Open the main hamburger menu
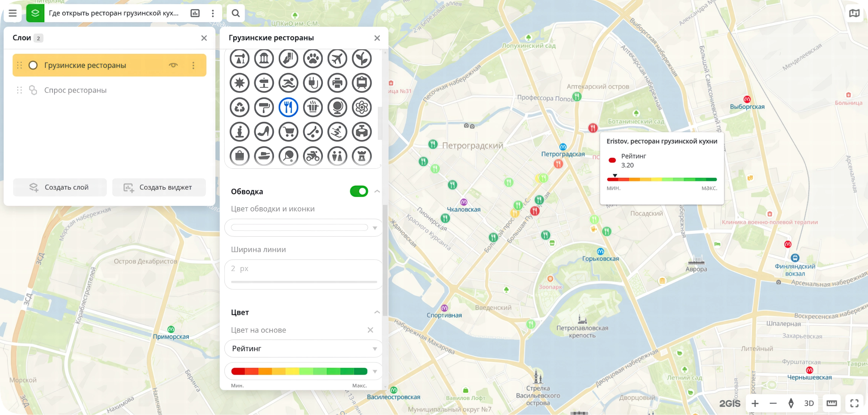868x415 pixels. 13,13
